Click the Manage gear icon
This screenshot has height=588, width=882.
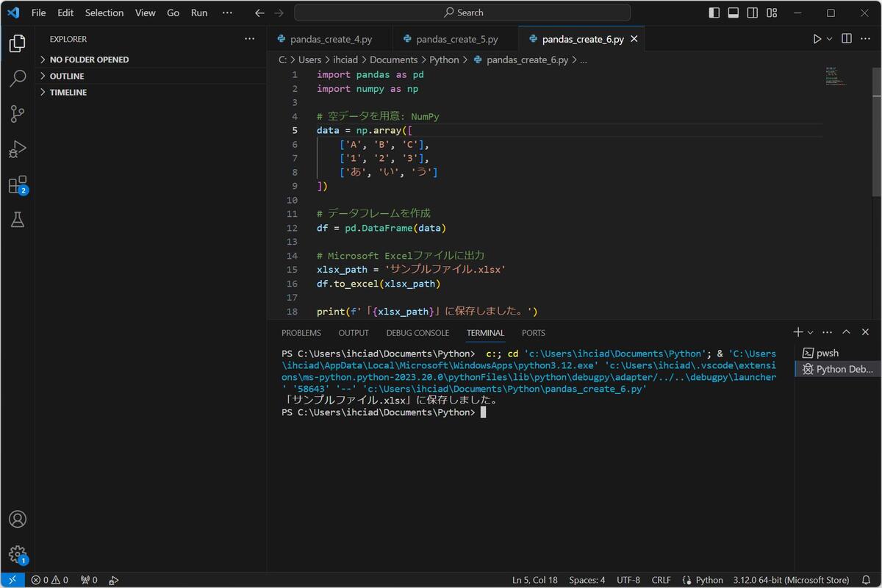pyautogui.click(x=18, y=554)
